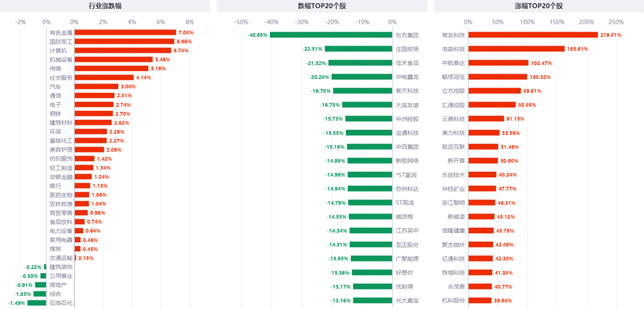
Task: Click the 石油石化 green bar at -1.49%
Action: pyautogui.click(x=37, y=303)
